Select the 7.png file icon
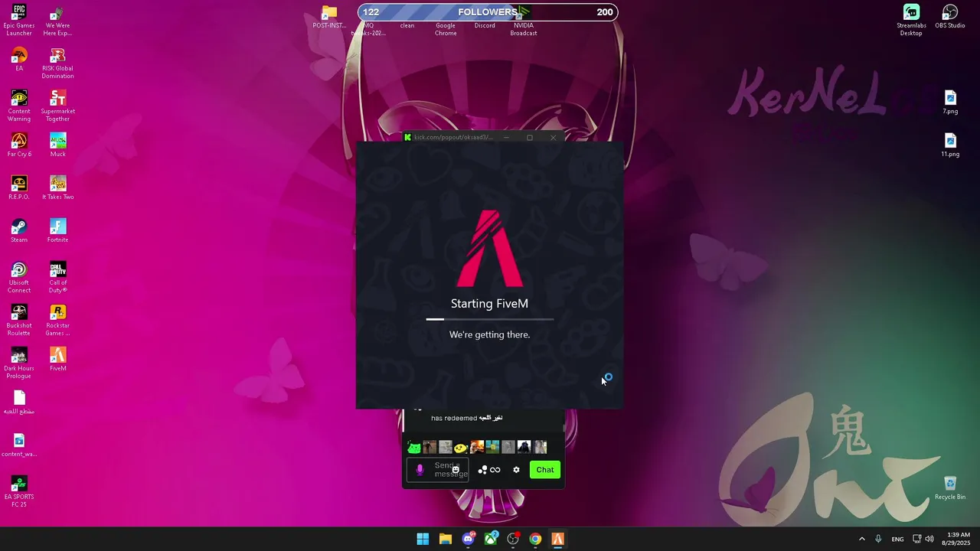The height and width of the screenshot is (551, 980). [950, 103]
